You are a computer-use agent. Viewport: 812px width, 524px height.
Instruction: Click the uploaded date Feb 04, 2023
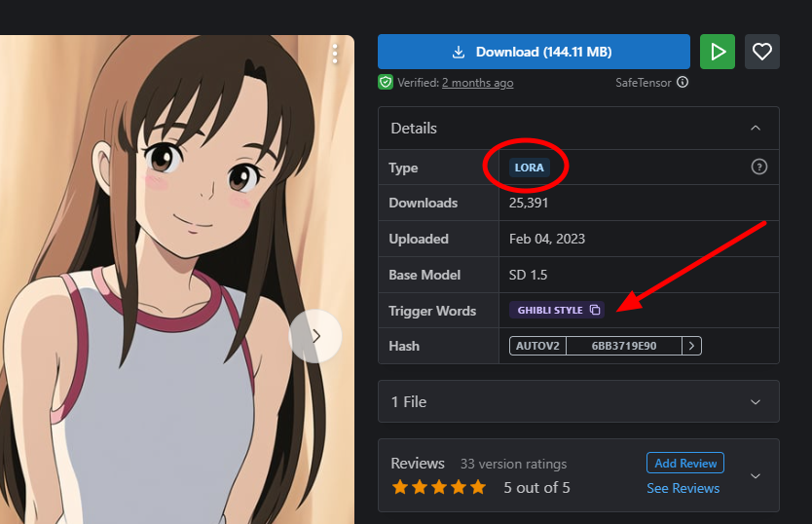(547, 239)
